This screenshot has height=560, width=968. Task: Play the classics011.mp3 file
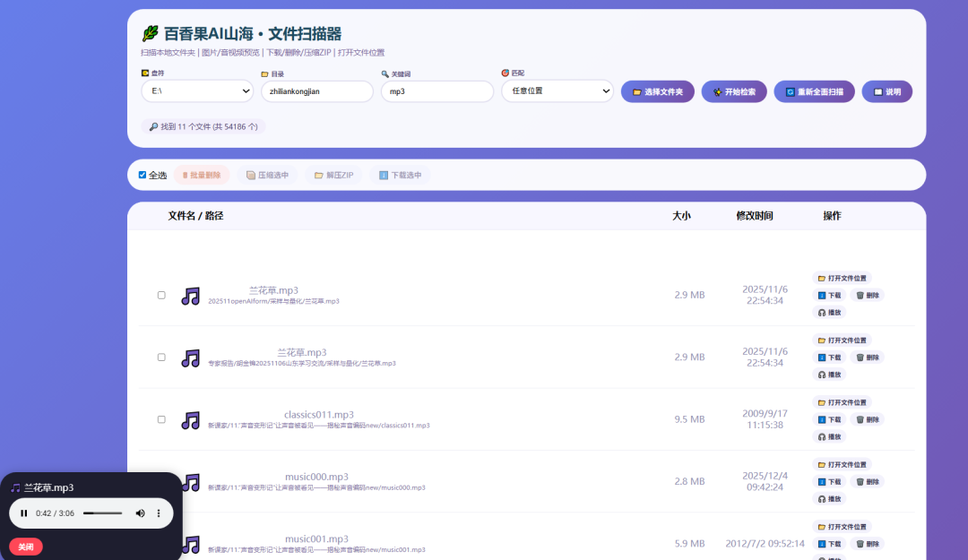tap(829, 437)
